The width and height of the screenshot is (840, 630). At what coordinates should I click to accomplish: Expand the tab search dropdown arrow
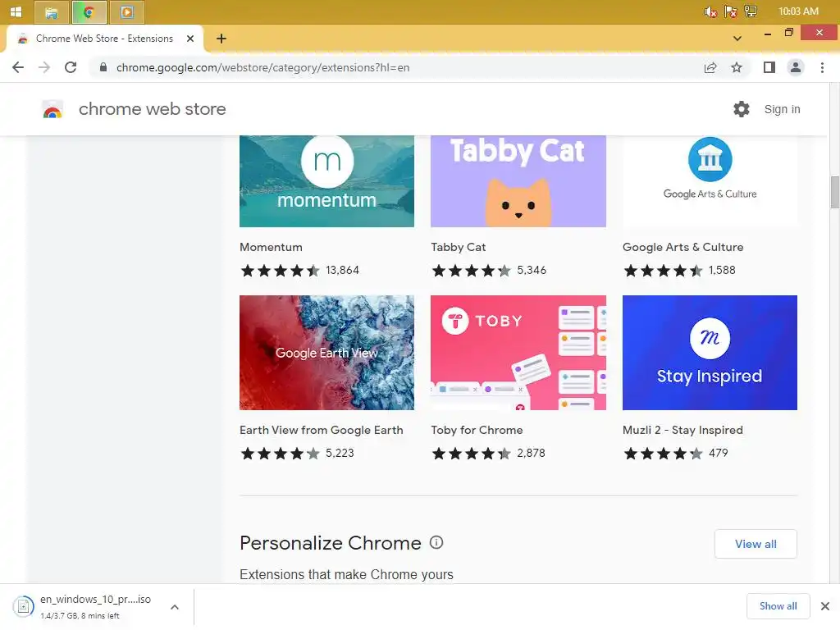(737, 39)
